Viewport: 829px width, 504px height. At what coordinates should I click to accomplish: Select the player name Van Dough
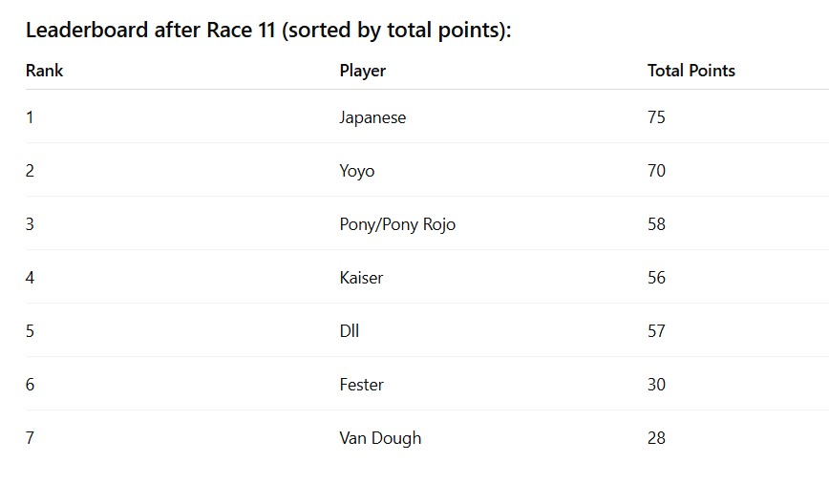tap(380, 438)
